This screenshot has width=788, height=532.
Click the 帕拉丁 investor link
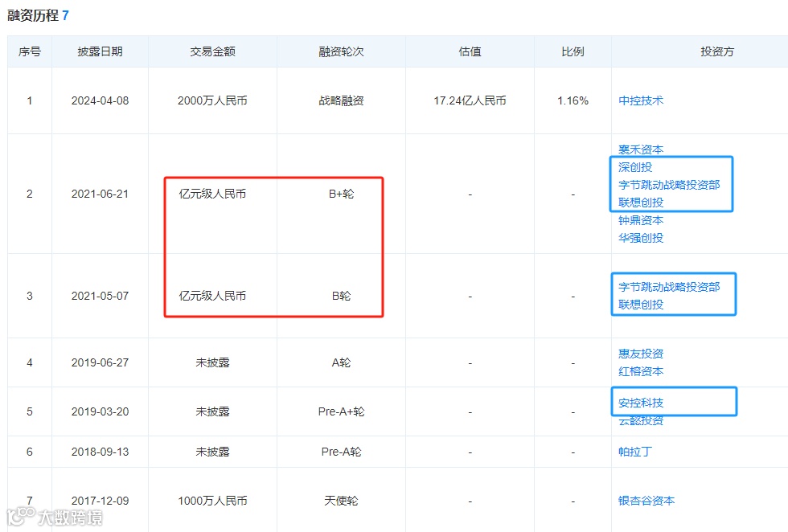(x=635, y=452)
